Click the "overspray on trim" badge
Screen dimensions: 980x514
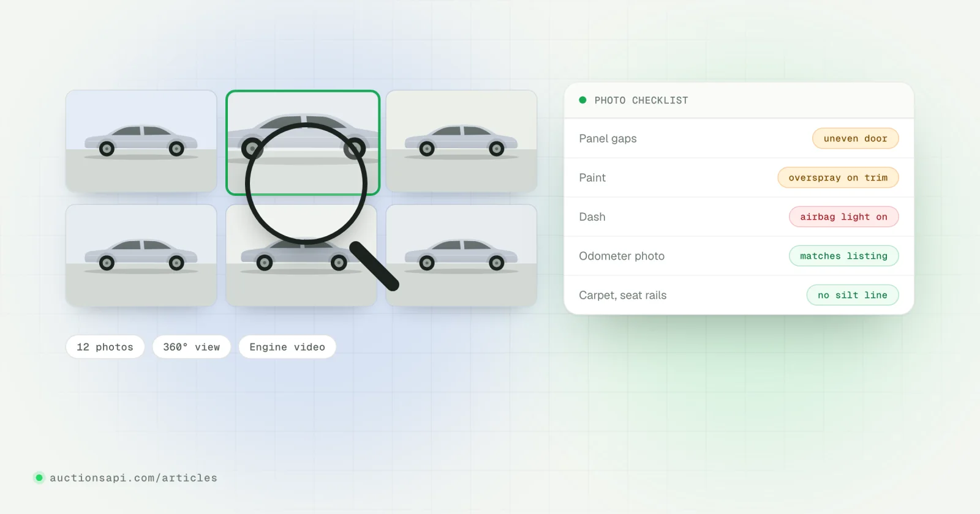[x=838, y=177]
